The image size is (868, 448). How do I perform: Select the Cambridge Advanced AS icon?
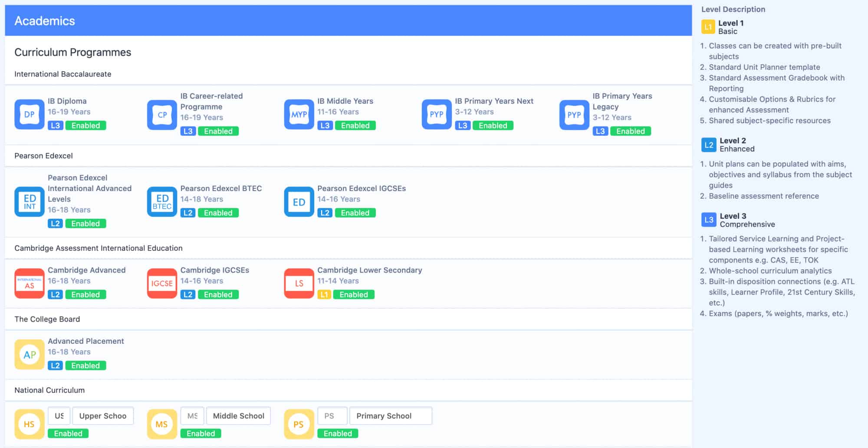coord(30,283)
